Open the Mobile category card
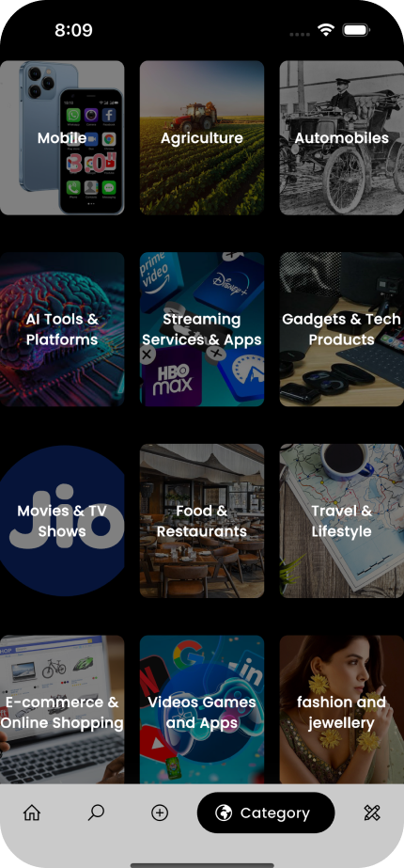Viewport: 404px width, 868px height. [62, 138]
